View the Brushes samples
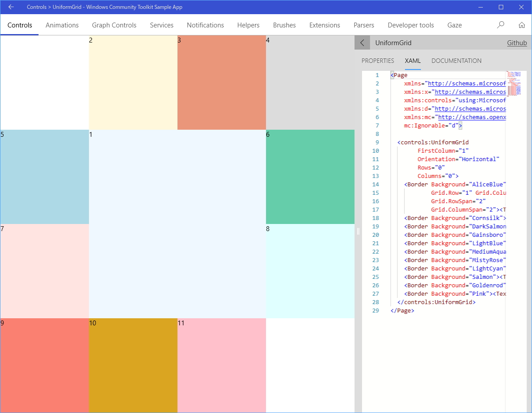The image size is (532, 413). tap(284, 25)
